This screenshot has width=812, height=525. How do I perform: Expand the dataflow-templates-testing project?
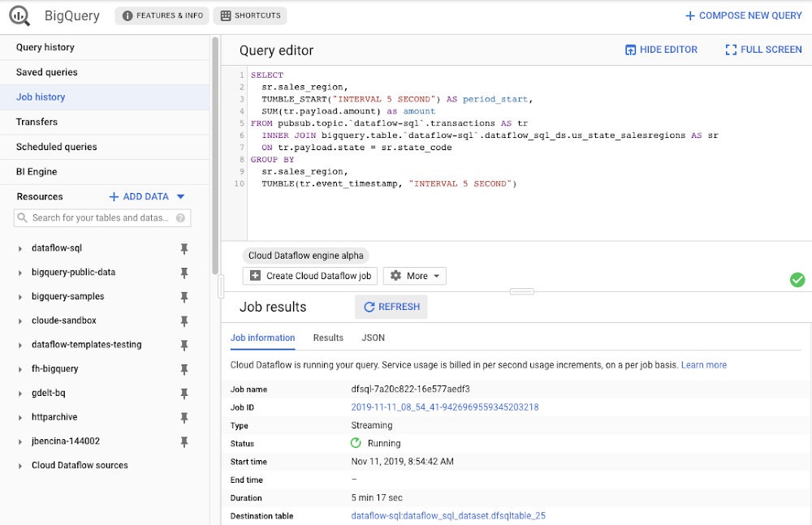20,346
